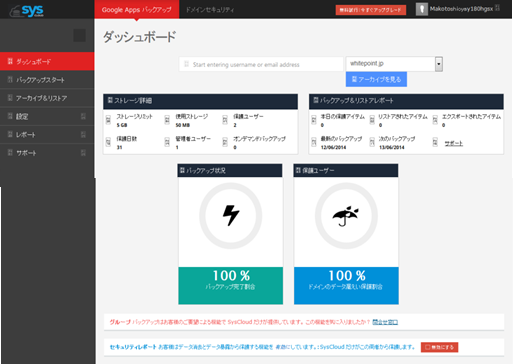Click the 最新のバックアップ icon
Viewport: 513px width, 364px height.
314,142
